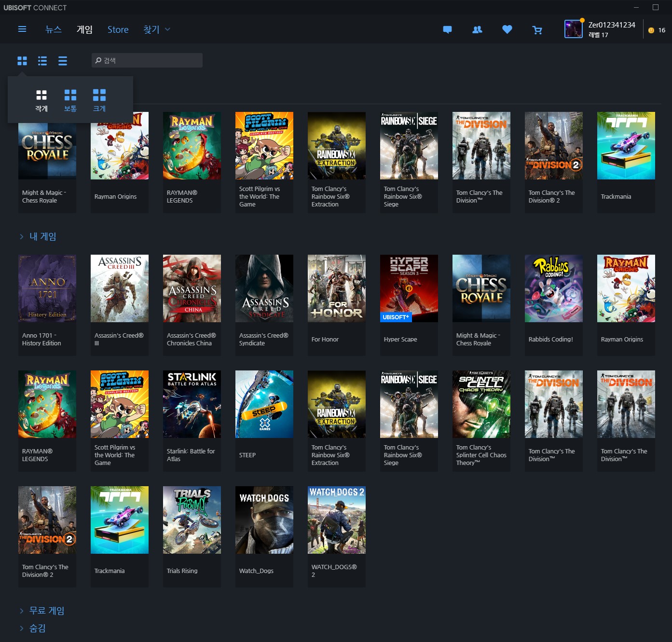This screenshot has width=672, height=642.
Task: Open the wishlist heart icon
Action: tap(507, 29)
